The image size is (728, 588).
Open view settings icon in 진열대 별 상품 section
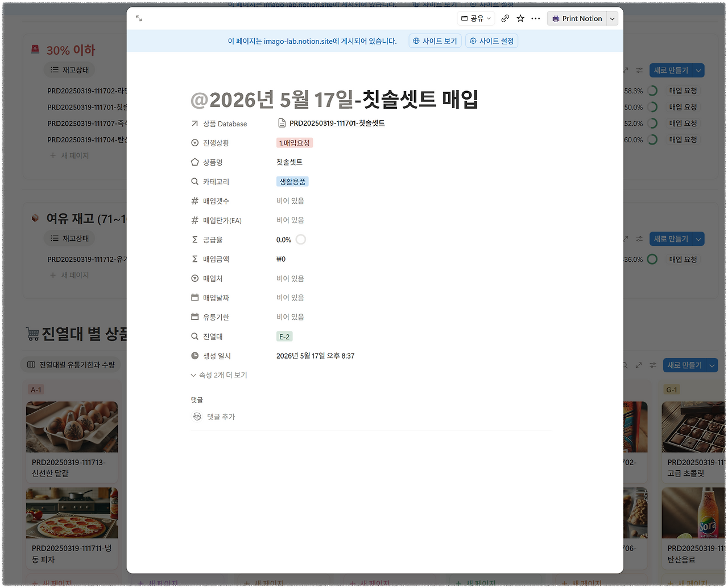pyautogui.click(x=653, y=365)
